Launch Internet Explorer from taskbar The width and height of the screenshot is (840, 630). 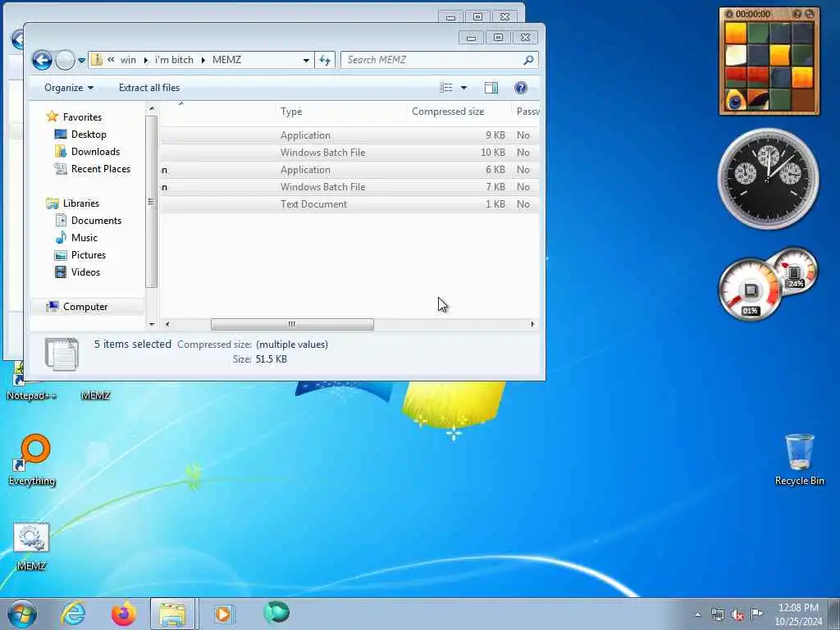73,614
